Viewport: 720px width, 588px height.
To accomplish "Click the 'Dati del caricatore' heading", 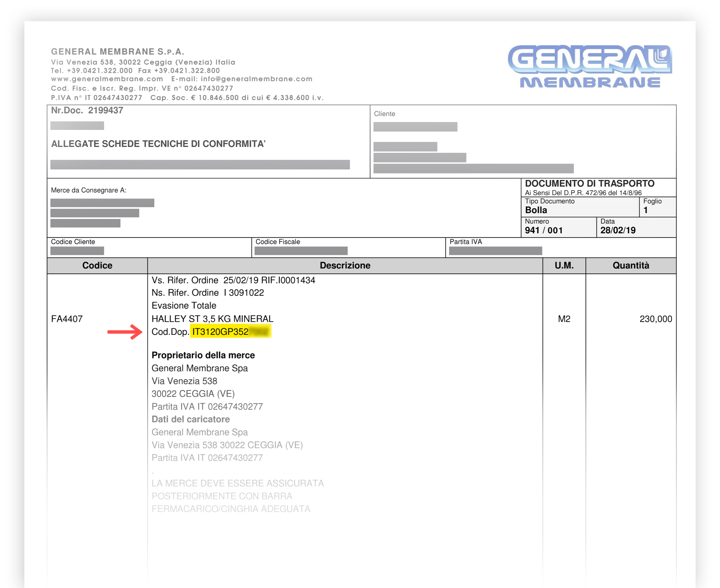I will 191,419.
